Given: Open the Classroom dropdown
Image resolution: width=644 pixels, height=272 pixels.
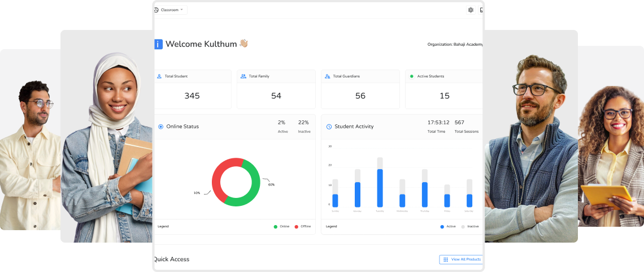Looking at the screenshot, I should tap(169, 10).
